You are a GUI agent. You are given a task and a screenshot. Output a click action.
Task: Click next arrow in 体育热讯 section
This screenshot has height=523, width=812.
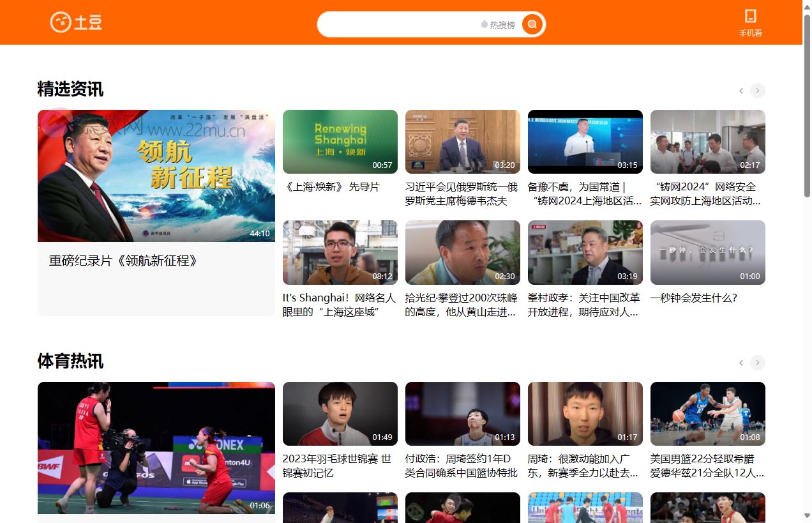pyautogui.click(x=757, y=363)
